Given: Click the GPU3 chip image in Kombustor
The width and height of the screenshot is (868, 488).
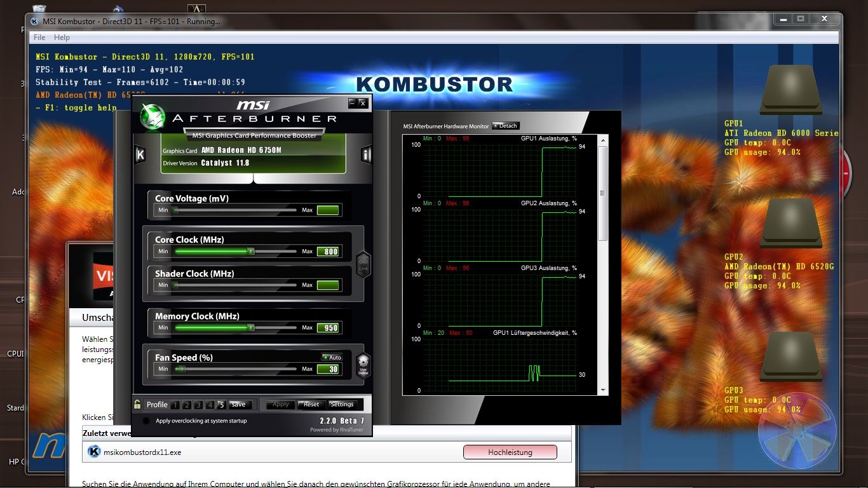Looking at the screenshot, I should (x=790, y=357).
